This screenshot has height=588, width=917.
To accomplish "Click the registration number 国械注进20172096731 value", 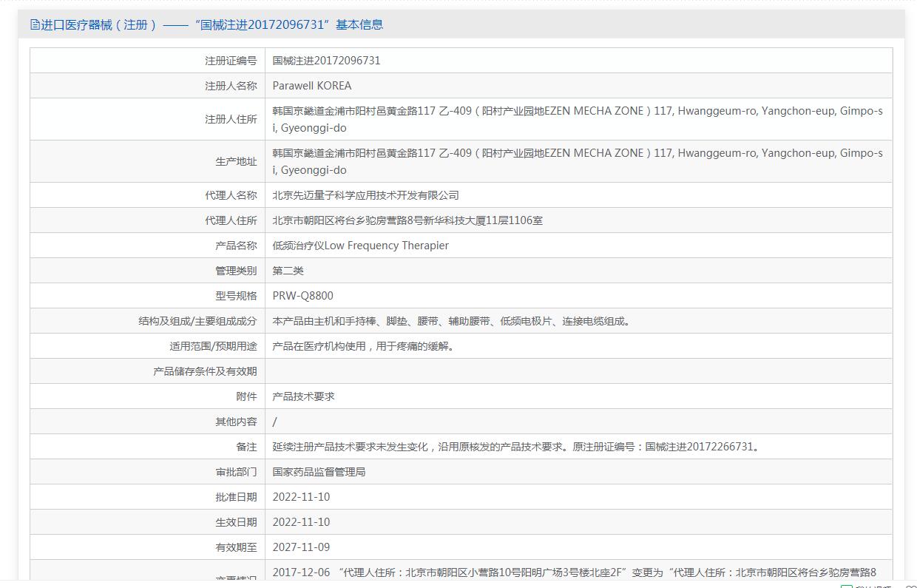I will (326, 61).
